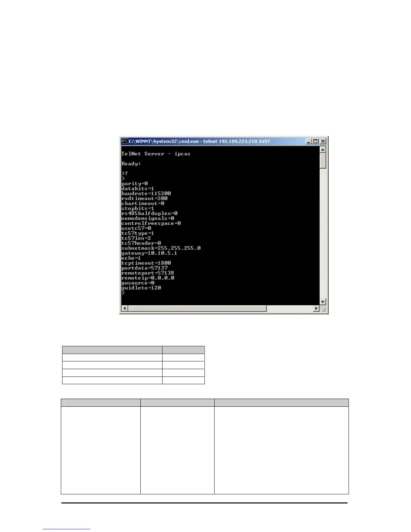This screenshot has height=532, width=411.
Task: Click the horizontal scrollbar left arrow
Action: [x=125, y=308]
